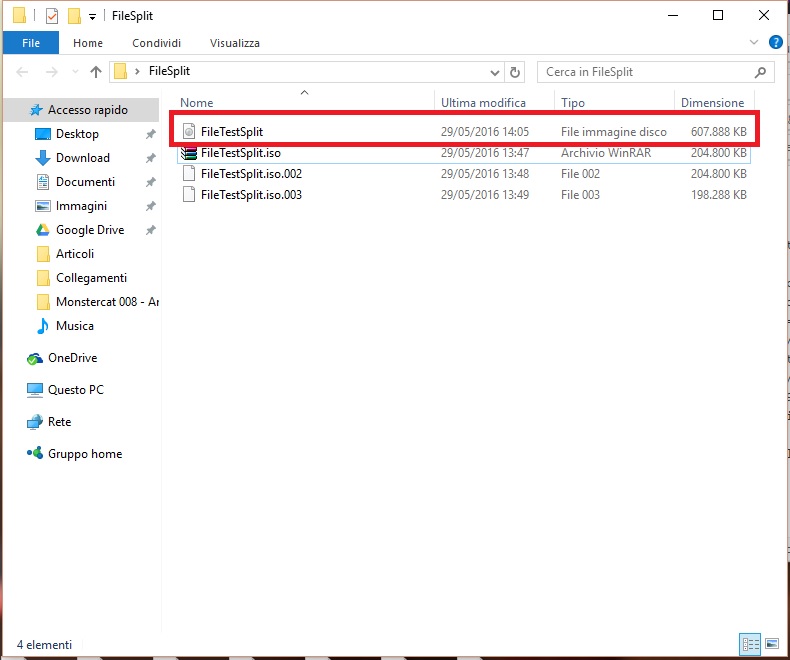Select the FileTestSplit.iso.002 file
The image size is (790, 660).
pyautogui.click(x=251, y=174)
